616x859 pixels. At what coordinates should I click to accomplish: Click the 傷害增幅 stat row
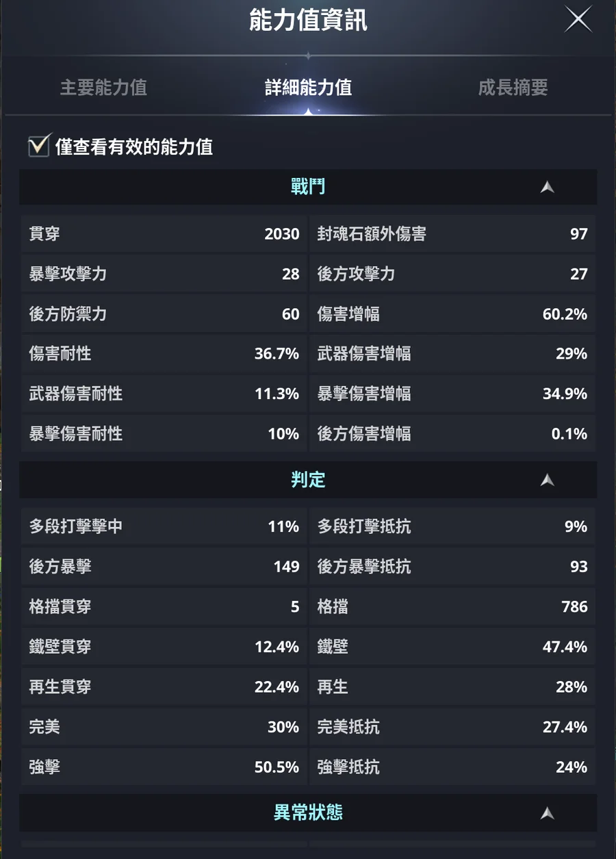(x=452, y=314)
